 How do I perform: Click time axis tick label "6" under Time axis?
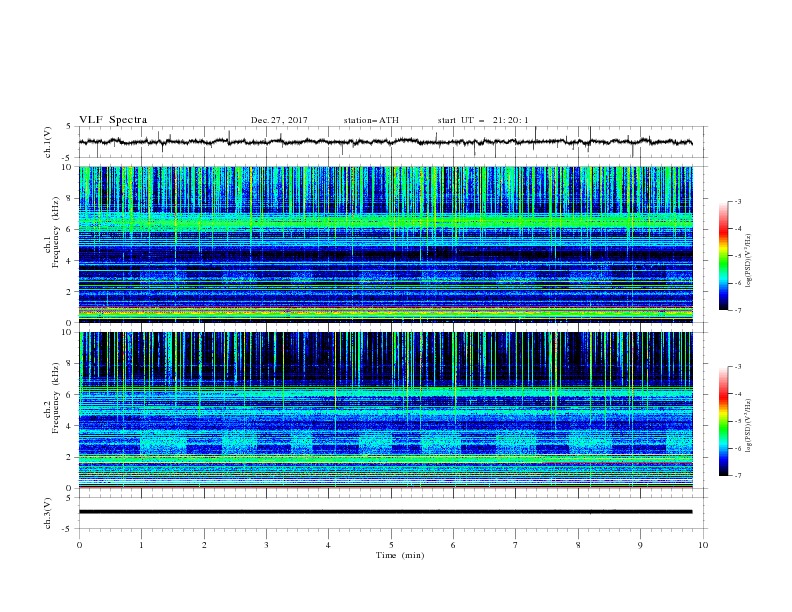point(453,545)
